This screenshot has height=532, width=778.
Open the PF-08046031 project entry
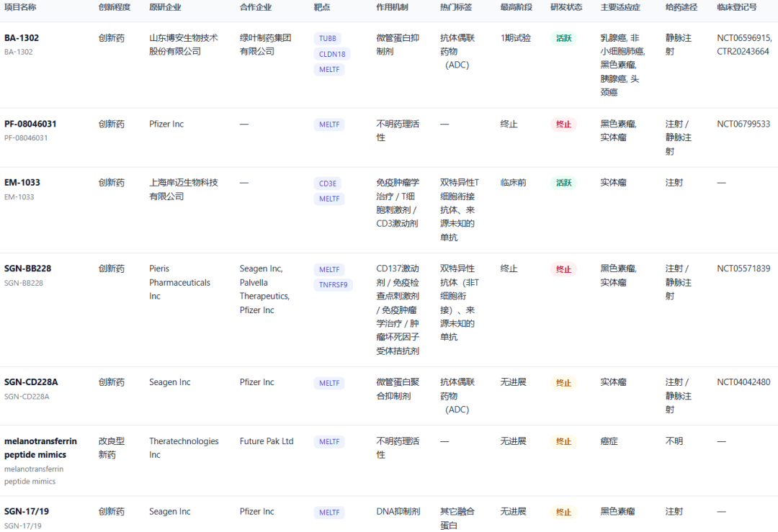pyautogui.click(x=30, y=124)
